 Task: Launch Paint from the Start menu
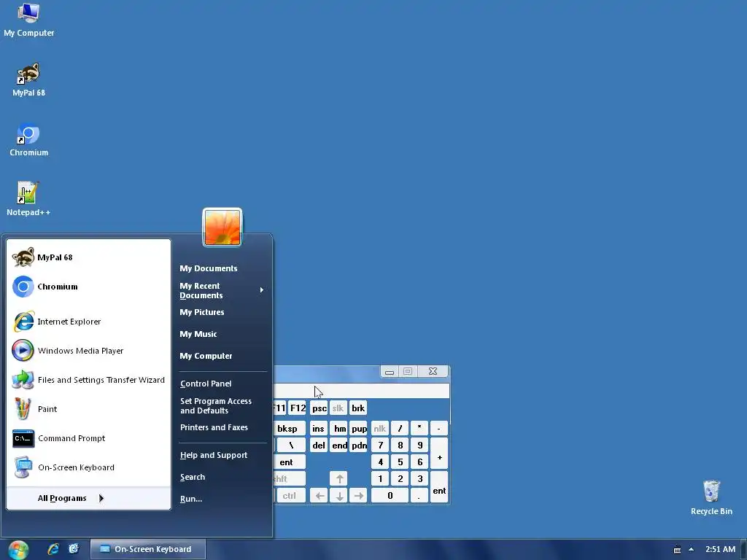pos(89,409)
